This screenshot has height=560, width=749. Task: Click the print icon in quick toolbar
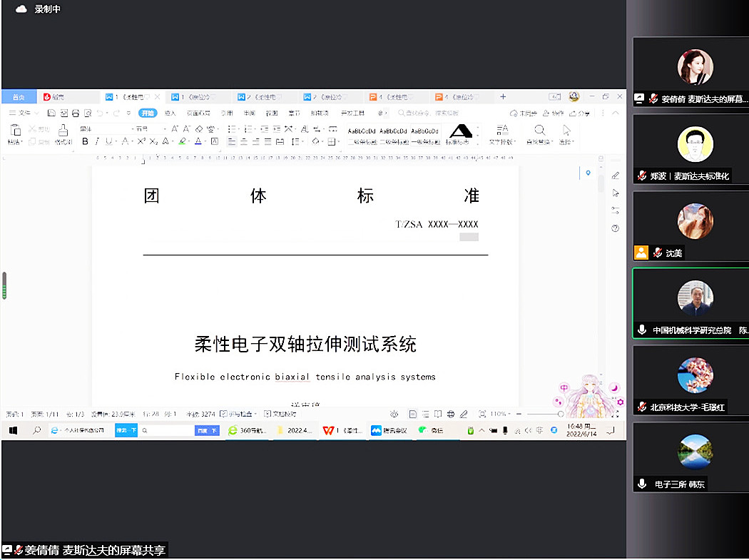click(x=75, y=113)
